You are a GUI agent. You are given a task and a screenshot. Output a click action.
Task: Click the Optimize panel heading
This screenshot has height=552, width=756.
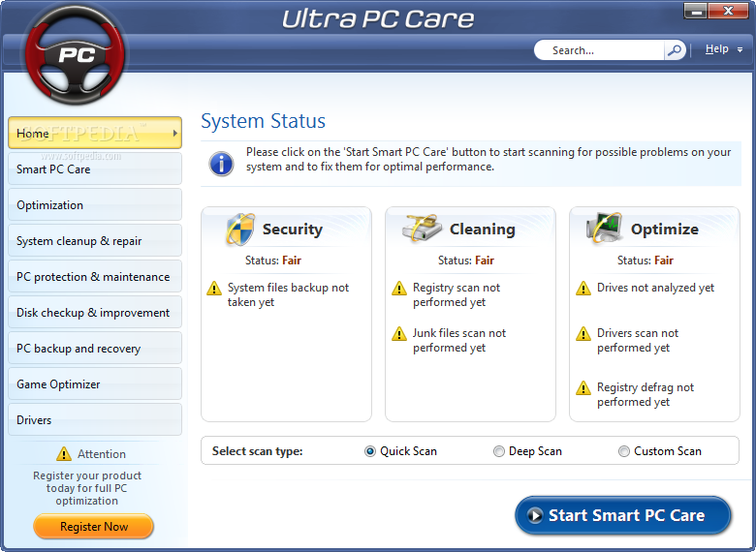664,230
